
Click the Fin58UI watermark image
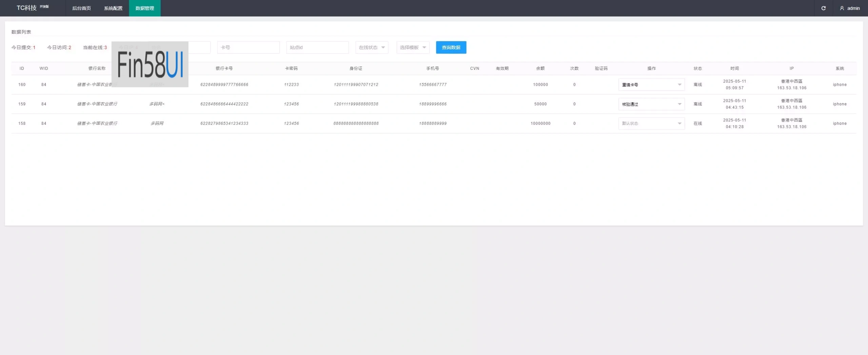coord(150,64)
